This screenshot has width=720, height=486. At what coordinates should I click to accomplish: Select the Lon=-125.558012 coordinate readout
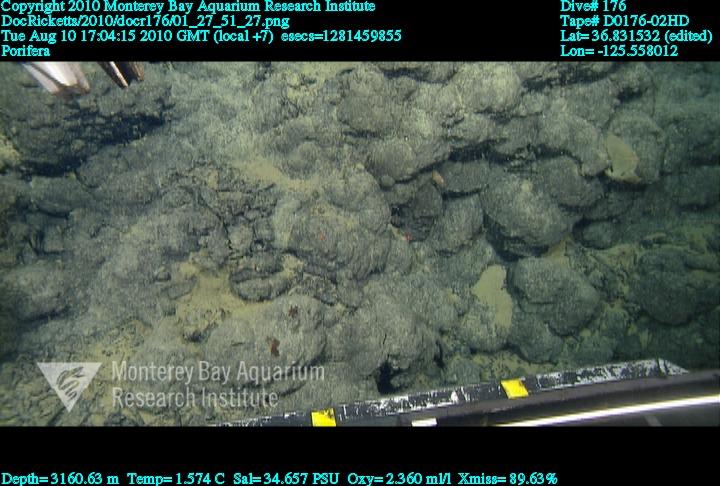[x=620, y=50]
